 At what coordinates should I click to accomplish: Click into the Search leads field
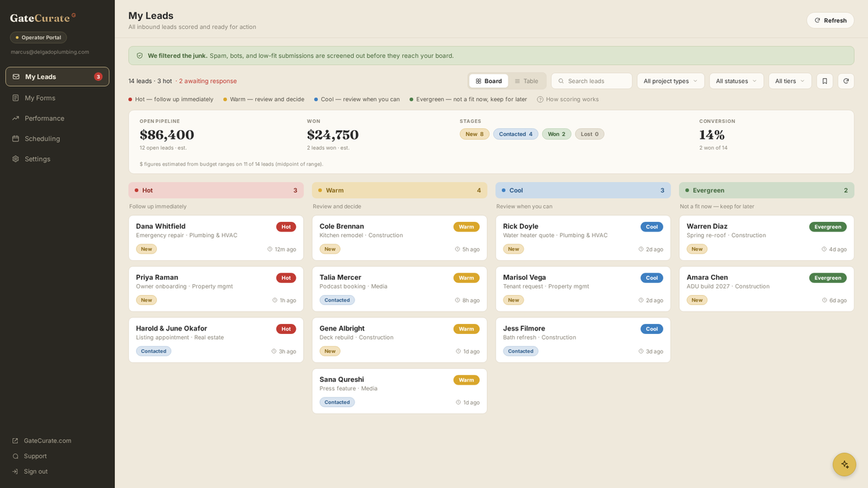point(592,81)
